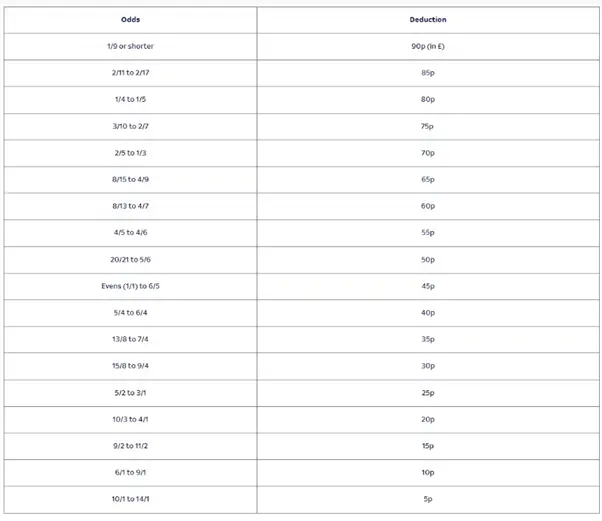Select the "13/8 to 7/4" odds cell
602x521 pixels.
click(130, 339)
